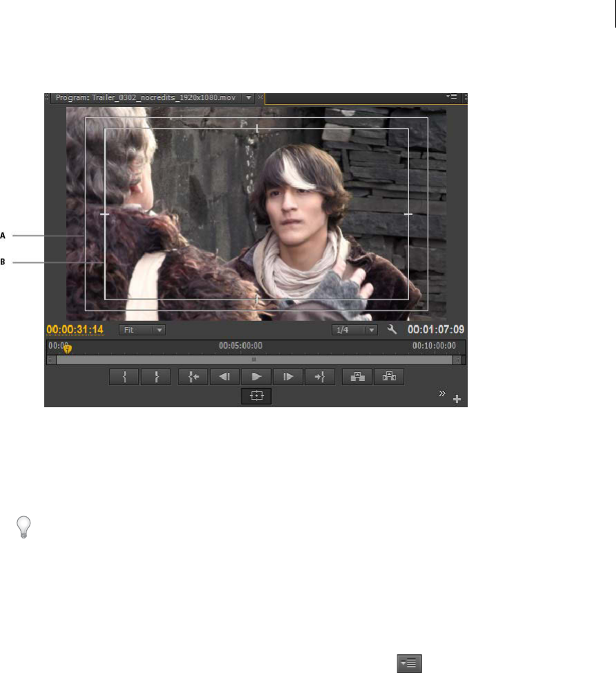Open the Program panel menu icon

click(x=452, y=97)
